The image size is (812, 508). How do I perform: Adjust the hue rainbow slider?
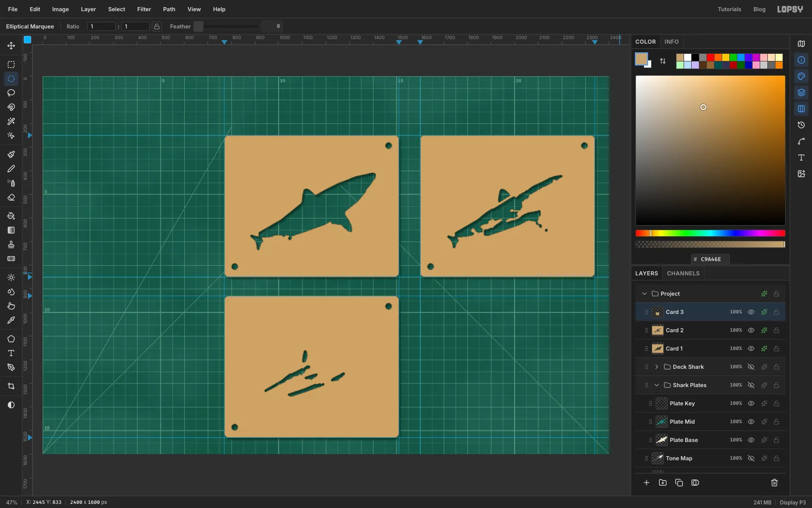pyautogui.click(x=710, y=233)
